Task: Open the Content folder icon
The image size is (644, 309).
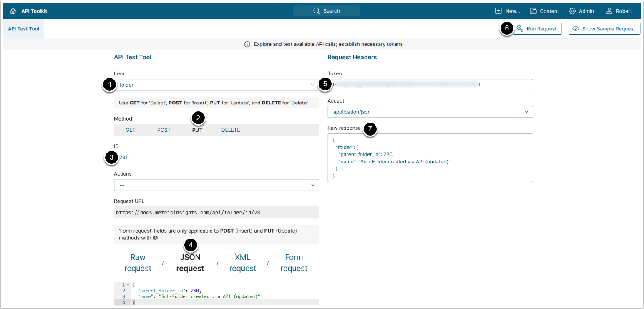Action: (x=533, y=11)
